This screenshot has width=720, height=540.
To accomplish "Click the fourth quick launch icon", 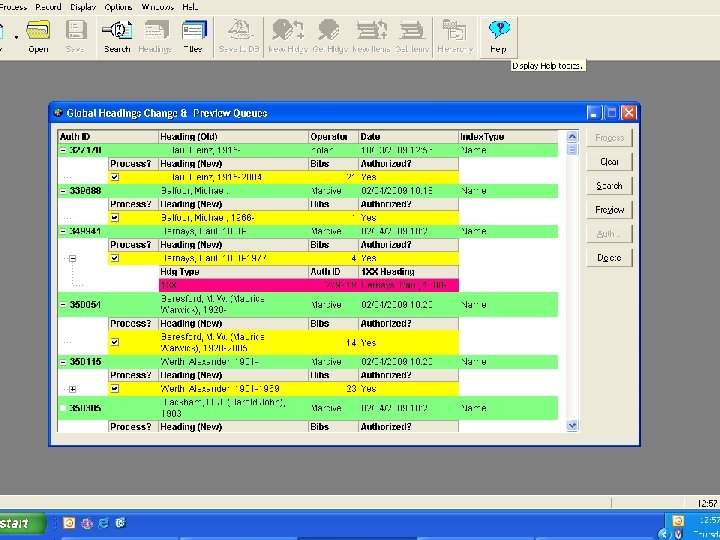I will click(120, 523).
